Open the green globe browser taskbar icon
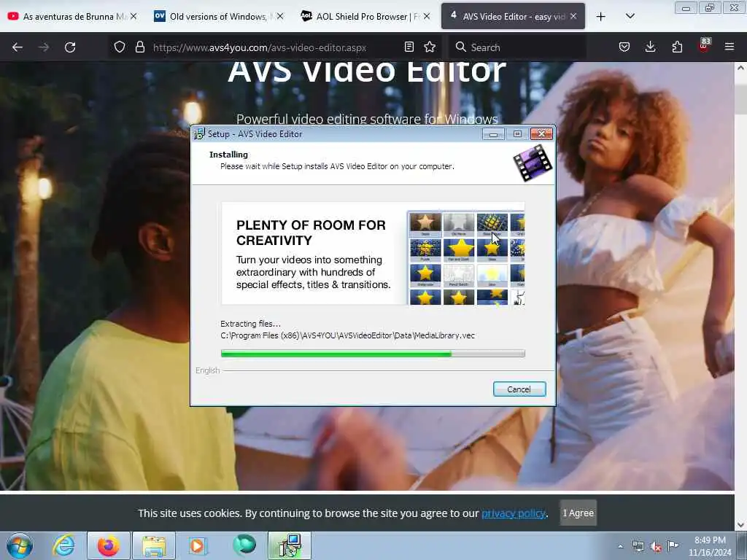Image resolution: width=747 pixels, height=560 pixels. 244,545
